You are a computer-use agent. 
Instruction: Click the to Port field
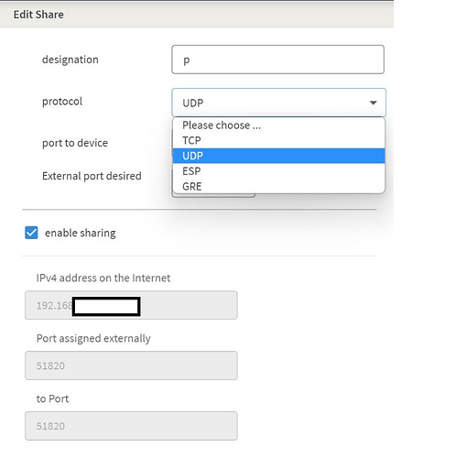point(131,426)
